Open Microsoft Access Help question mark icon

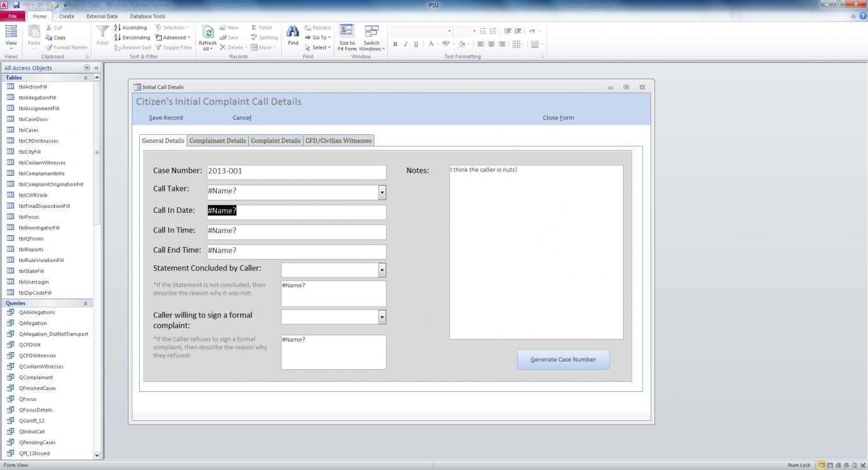point(862,16)
